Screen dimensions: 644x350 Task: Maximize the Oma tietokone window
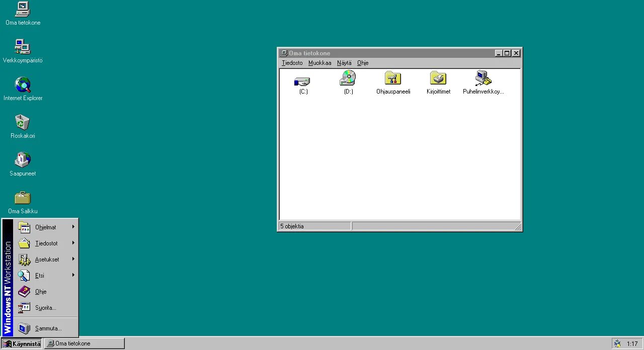[x=507, y=53]
